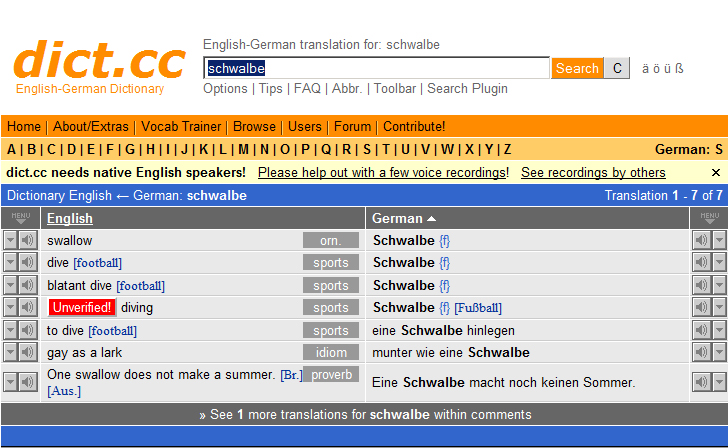Viewport: 728px width, 448px height.
Task: Click the 'orn.' subject tag
Action: (x=331, y=240)
